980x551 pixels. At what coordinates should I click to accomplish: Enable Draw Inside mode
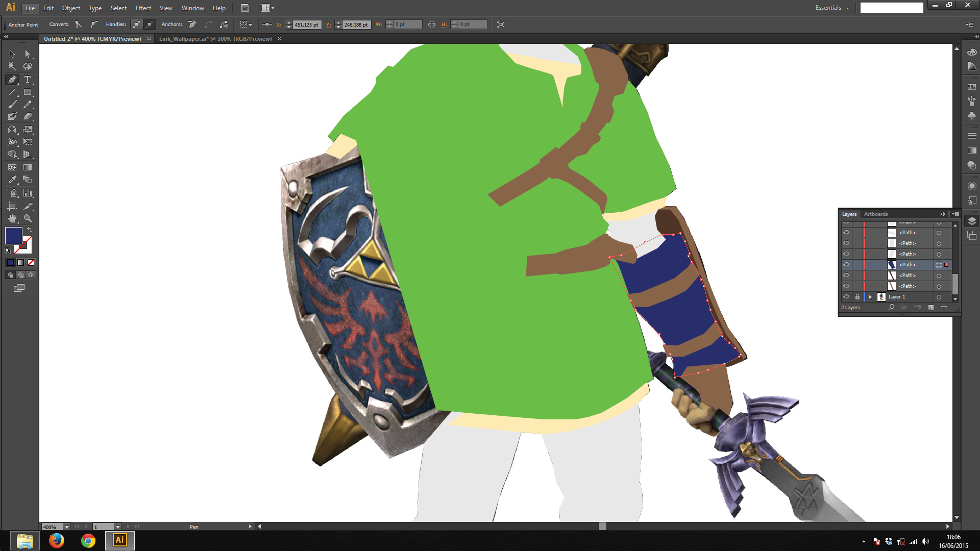(31, 275)
